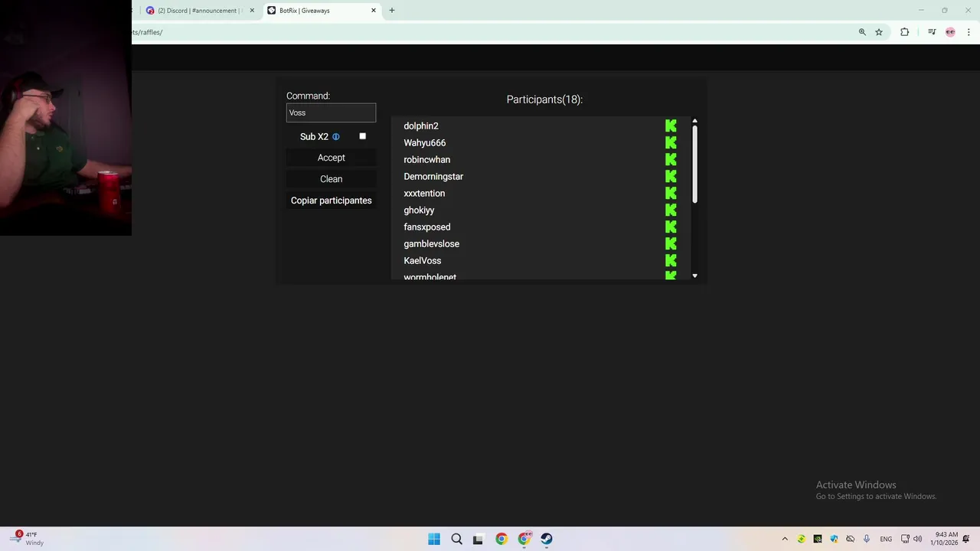This screenshot has height=551, width=980.
Task: Bookmark this page with the star icon
Action: pyautogui.click(x=879, y=32)
